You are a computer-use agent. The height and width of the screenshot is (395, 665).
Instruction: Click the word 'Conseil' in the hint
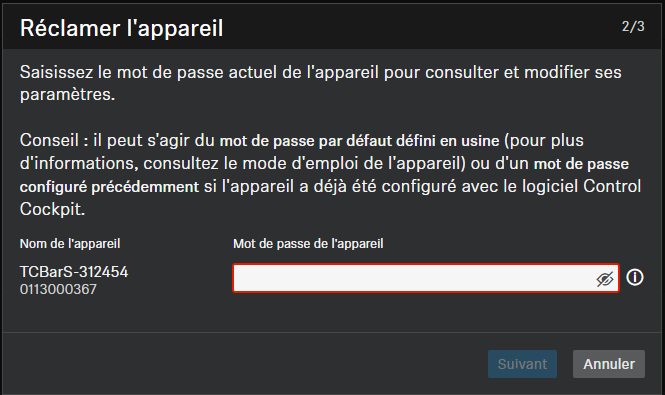49,140
